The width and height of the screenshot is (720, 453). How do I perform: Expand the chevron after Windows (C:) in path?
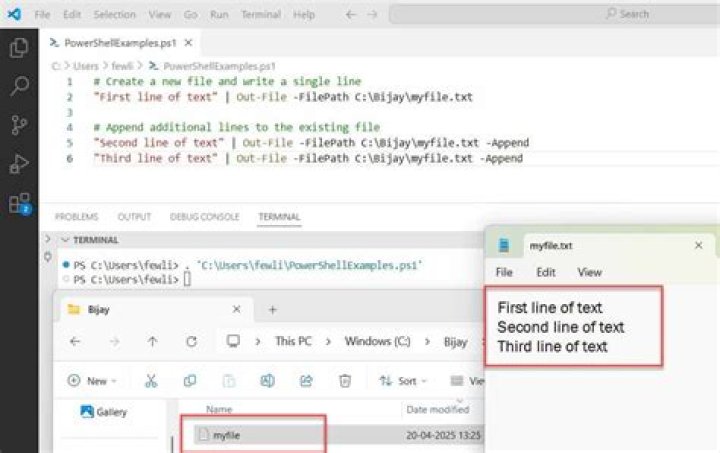[x=427, y=342]
